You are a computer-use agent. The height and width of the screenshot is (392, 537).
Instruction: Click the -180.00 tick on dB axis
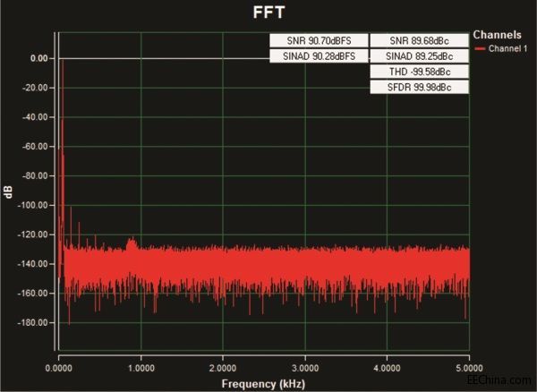coord(34,322)
